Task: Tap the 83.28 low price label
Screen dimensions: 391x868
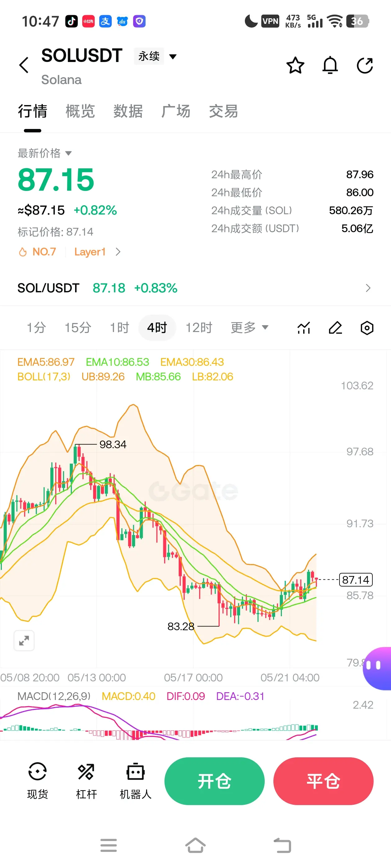Action: [x=181, y=627]
